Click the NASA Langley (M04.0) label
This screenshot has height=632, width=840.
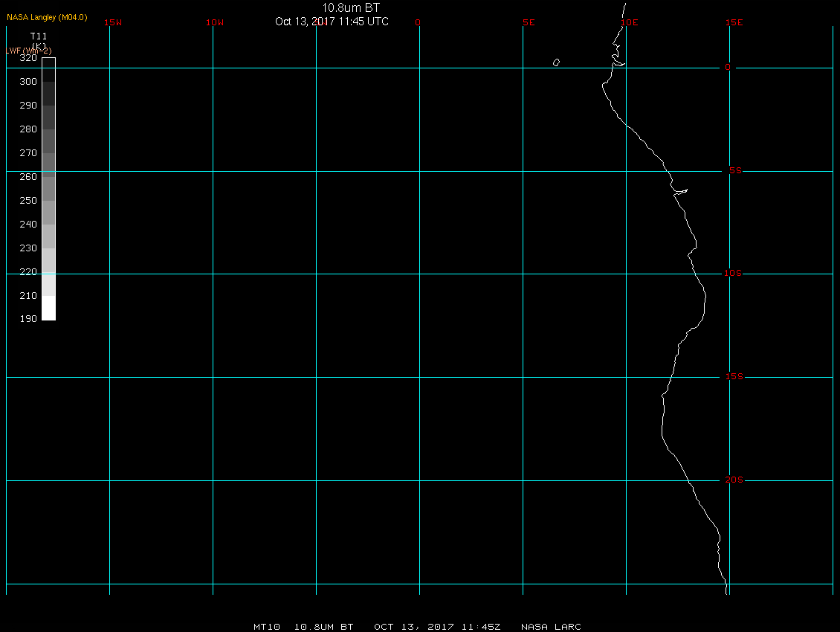tap(47, 17)
